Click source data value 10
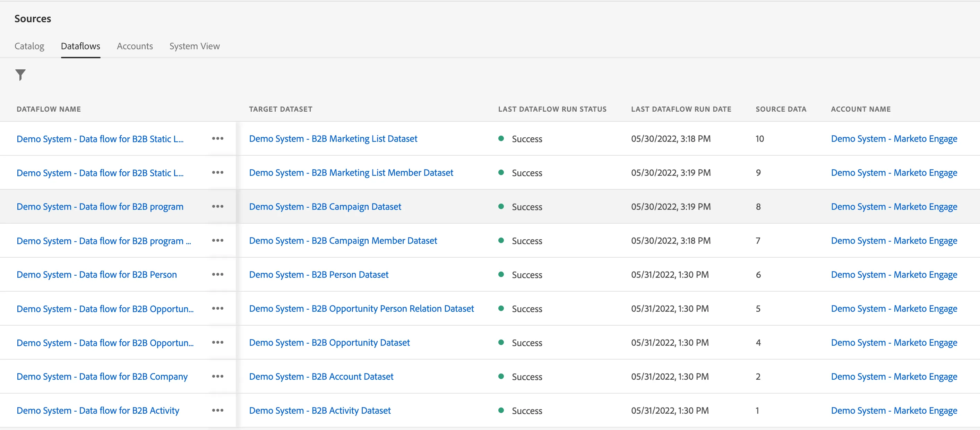The height and width of the screenshot is (430, 980). tap(760, 139)
